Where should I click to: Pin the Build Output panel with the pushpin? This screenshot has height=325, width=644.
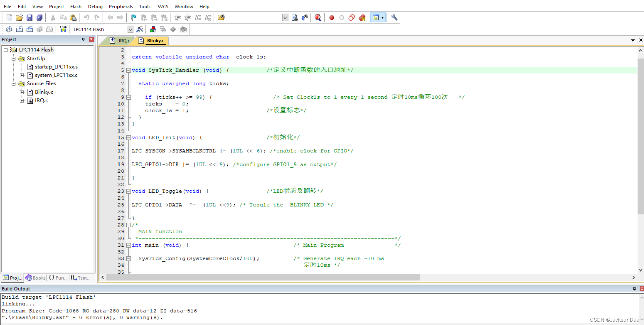click(x=634, y=289)
